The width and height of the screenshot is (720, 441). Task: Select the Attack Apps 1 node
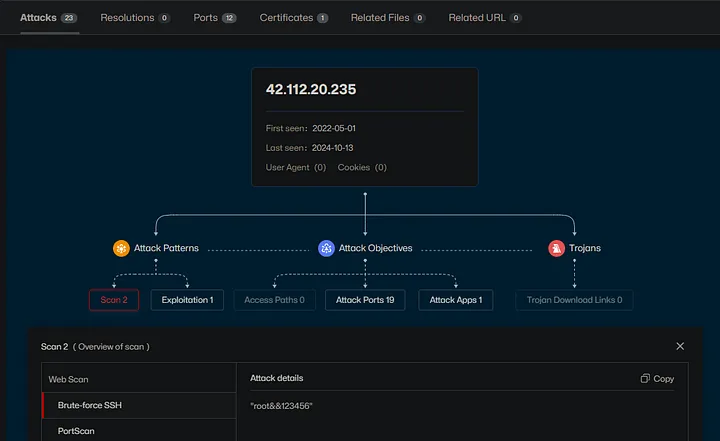456,300
